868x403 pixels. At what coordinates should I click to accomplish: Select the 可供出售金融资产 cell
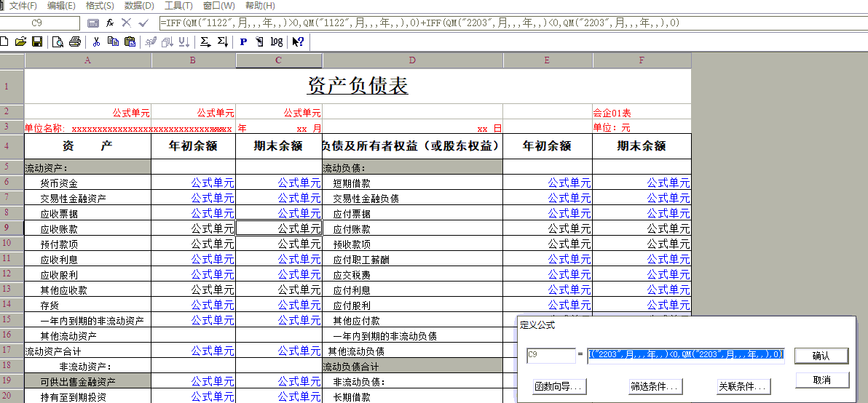87,381
